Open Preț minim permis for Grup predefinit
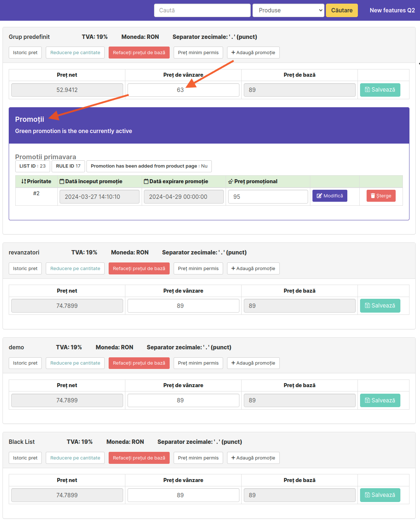Image resolution: width=420 pixels, height=522 pixels. tap(198, 53)
